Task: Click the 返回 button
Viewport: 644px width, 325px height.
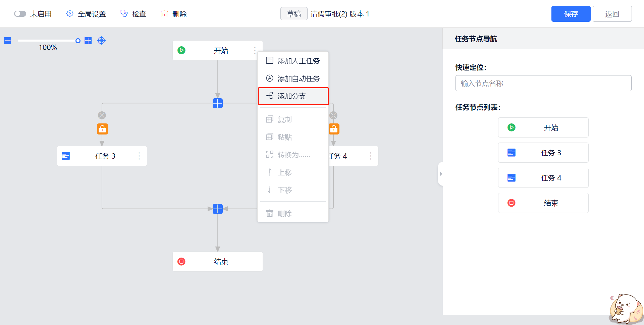Action: pos(612,14)
